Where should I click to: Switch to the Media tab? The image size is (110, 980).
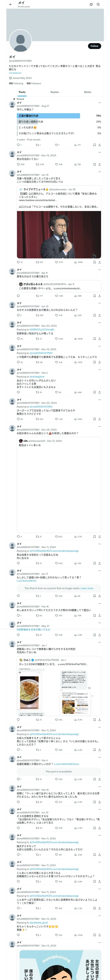pos(88,92)
